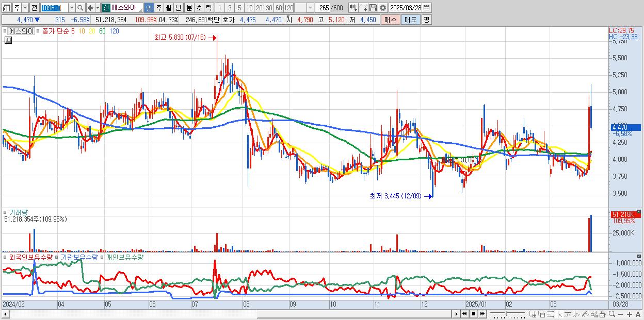
Task: Click the 109610 stock code input field
Action: [x=54, y=8]
